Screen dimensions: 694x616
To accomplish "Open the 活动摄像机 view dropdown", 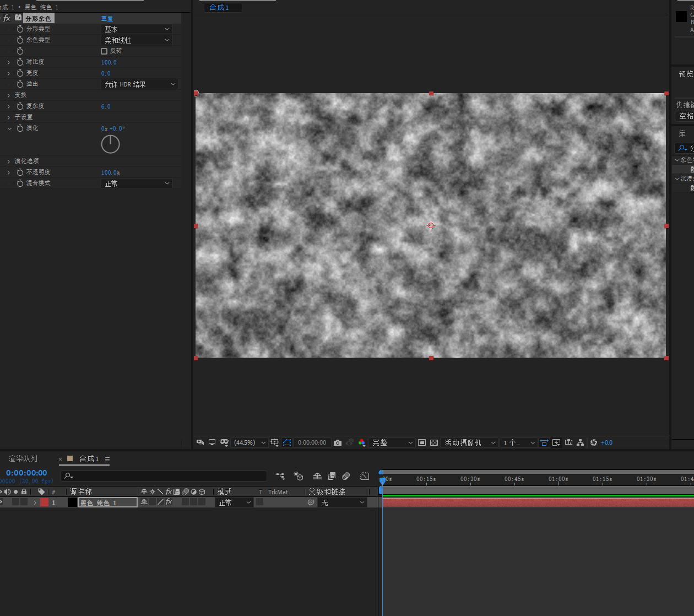I will [x=470, y=442].
